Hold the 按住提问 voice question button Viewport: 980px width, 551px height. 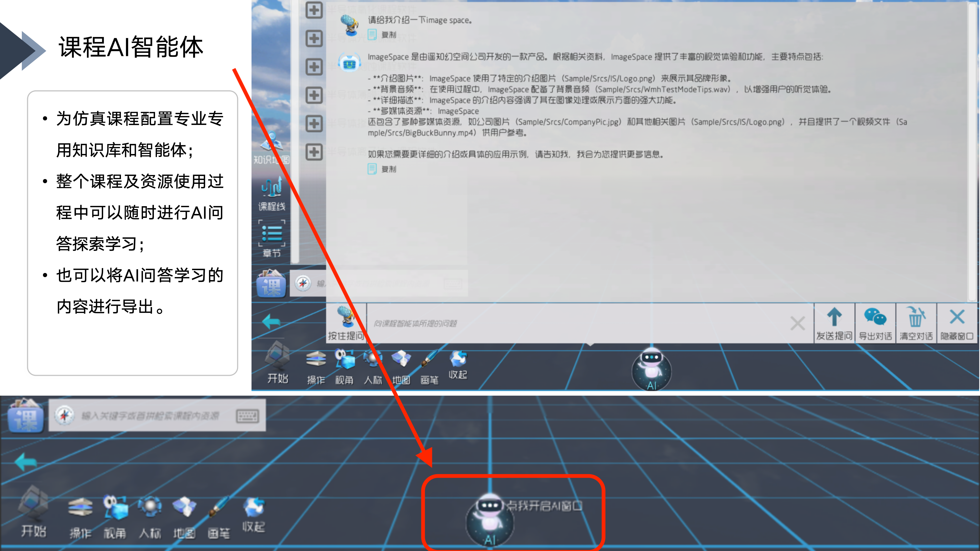[x=346, y=323]
